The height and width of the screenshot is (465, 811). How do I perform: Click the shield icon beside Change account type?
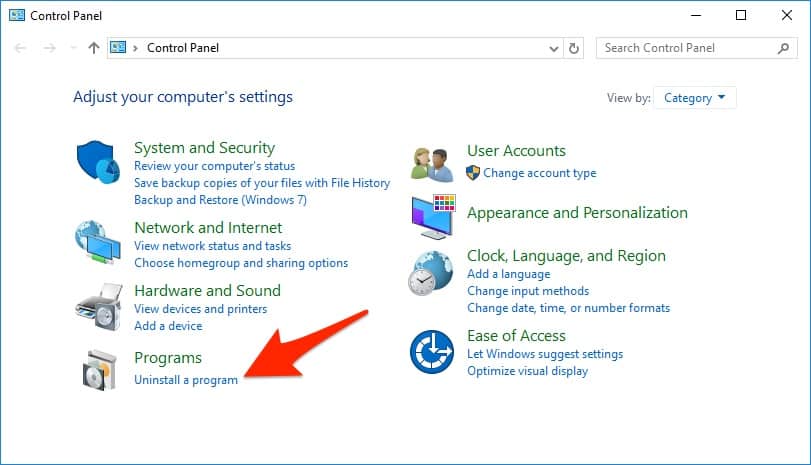point(473,173)
